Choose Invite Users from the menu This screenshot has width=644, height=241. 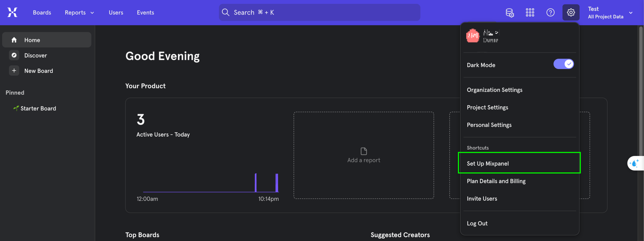482,198
